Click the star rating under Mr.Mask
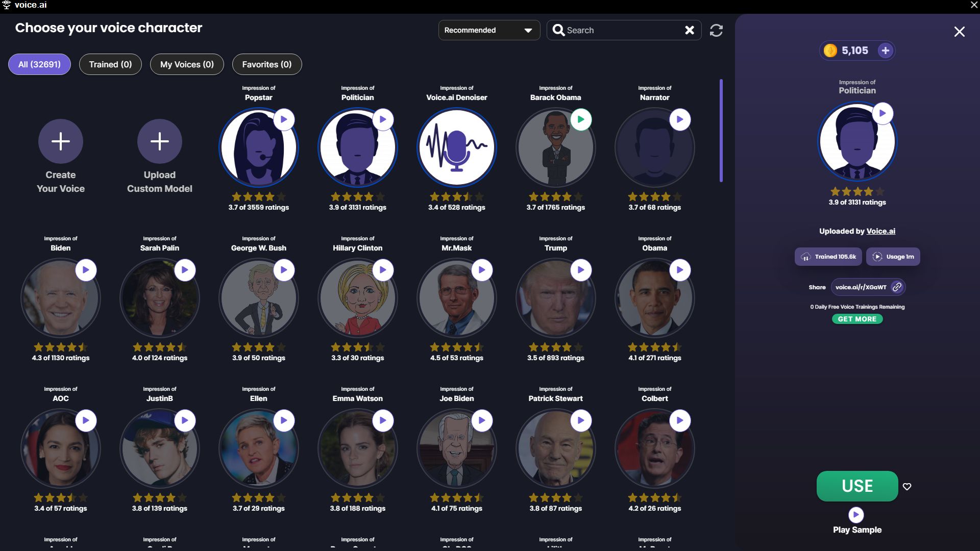 tap(457, 347)
